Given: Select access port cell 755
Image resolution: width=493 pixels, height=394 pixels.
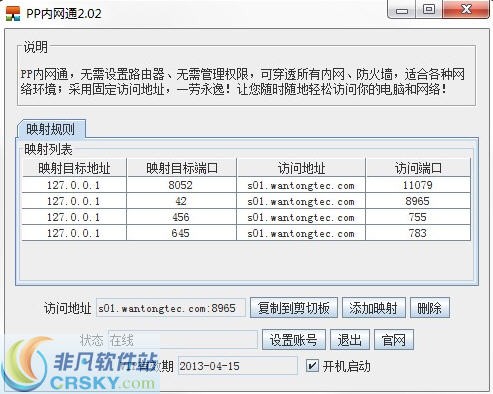Looking at the screenshot, I should pyautogui.click(x=418, y=217).
